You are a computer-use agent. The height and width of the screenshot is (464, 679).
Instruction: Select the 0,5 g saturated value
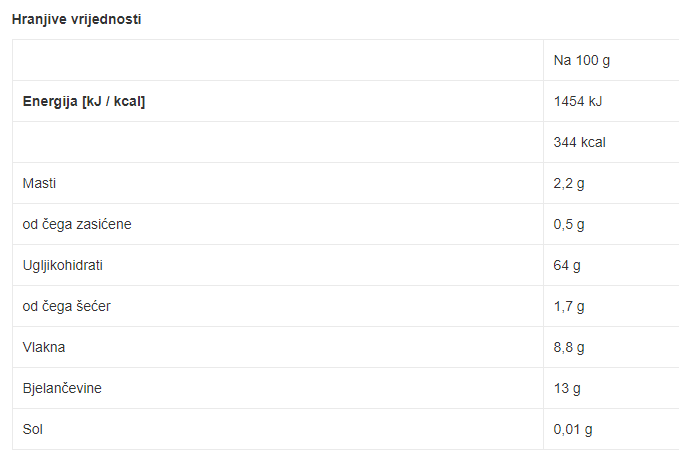pyautogui.click(x=569, y=224)
